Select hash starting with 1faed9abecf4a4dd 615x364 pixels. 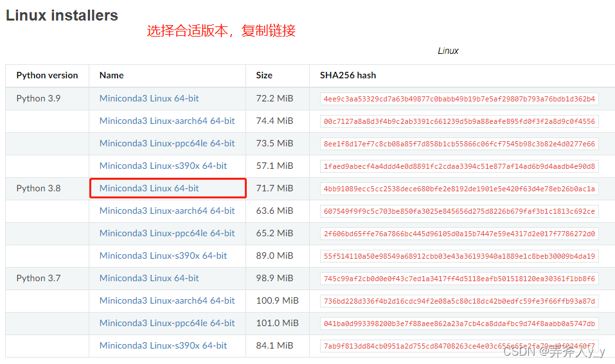[459, 166]
